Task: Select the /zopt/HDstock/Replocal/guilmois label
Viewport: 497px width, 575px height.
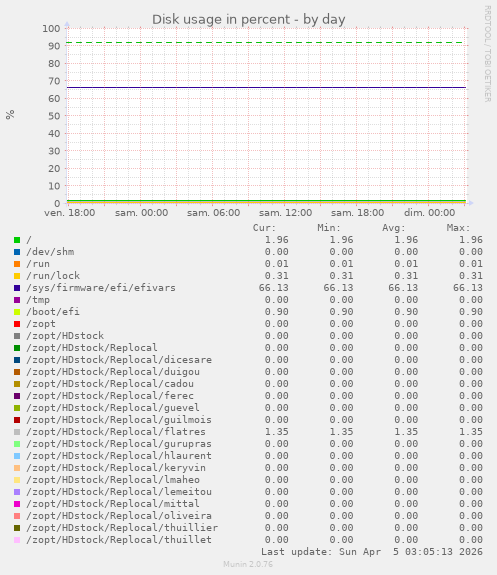Action: pos(119,420)
